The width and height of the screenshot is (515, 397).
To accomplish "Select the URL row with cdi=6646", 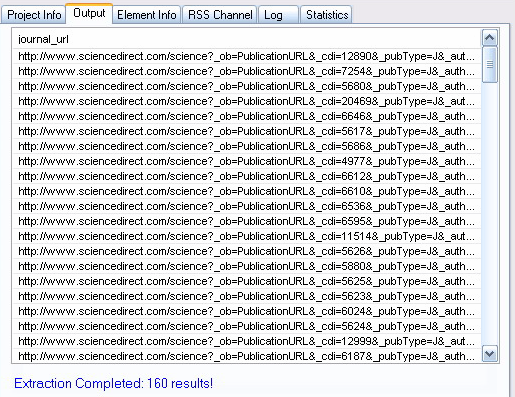I will click(x=246, y=116).
